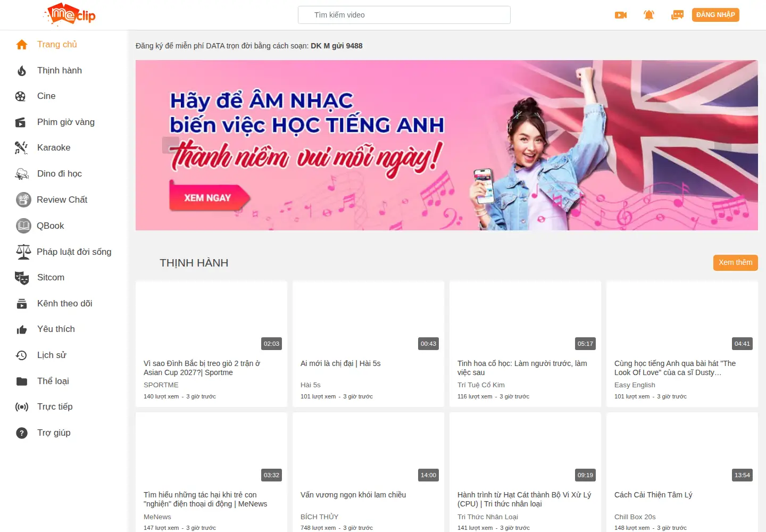766x532 pixels.
Task: Click the Trợ giúp question mark icon
Action: click(x=22, y=433)
